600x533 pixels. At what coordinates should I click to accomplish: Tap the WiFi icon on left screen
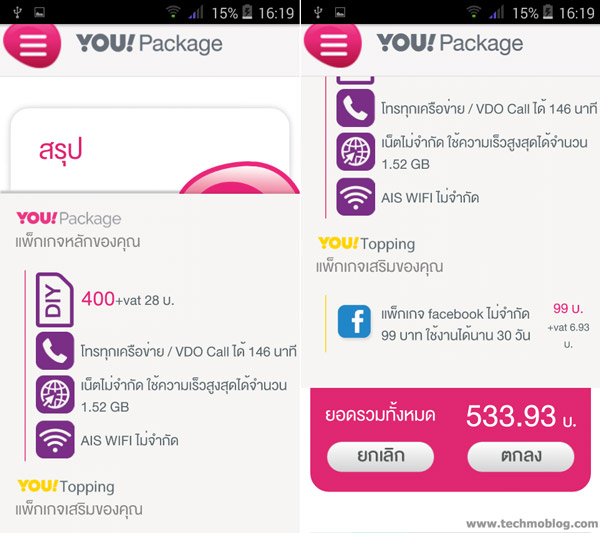55,439
